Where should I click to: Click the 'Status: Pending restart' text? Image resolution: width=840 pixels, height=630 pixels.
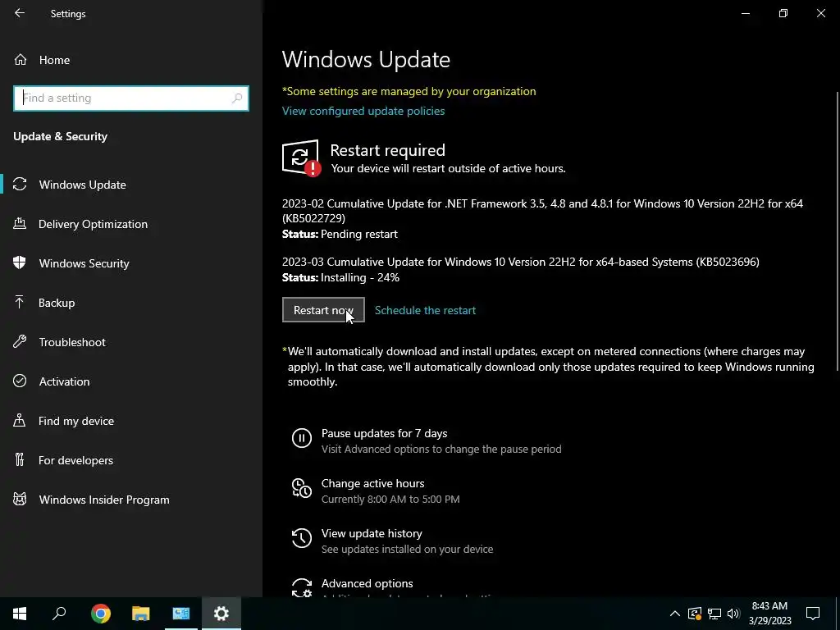tap(340, 234)
